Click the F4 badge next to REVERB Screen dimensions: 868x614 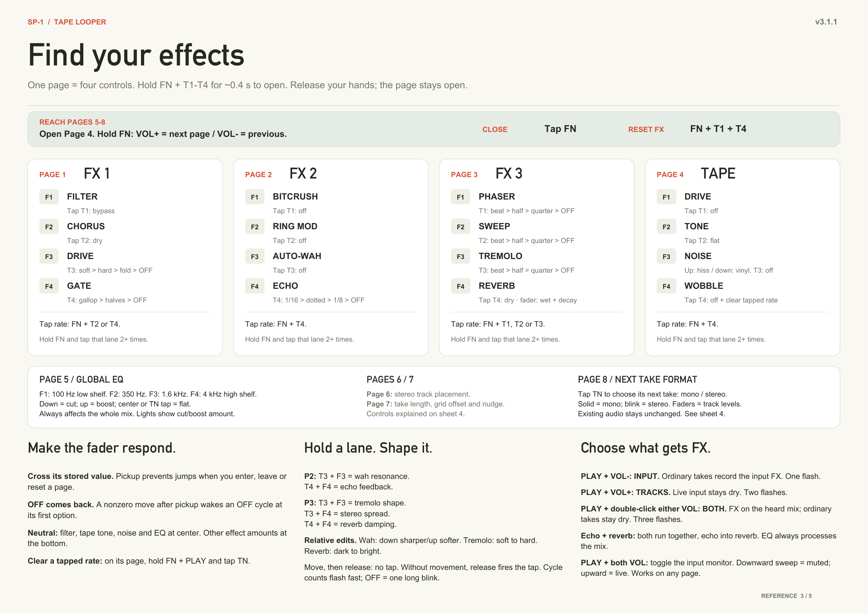pyautogui.click(x=460, y=286)
